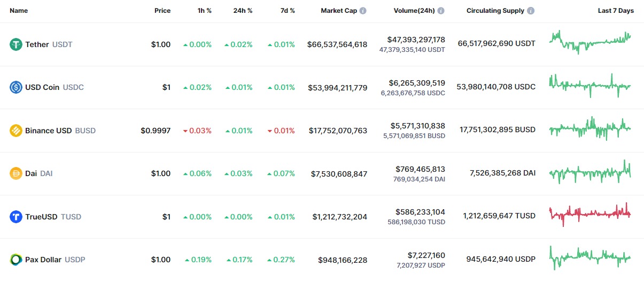Click the Dai coin logo icon
Viewport: 644px width, 281px height.
(16, 173)
